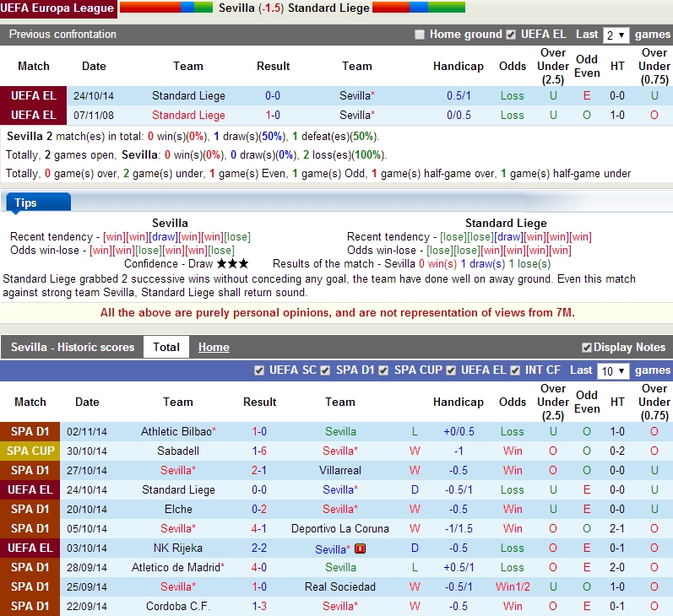
Task: Uncheck the SPA CUP filter checkbox
Action: click(383, 370)
